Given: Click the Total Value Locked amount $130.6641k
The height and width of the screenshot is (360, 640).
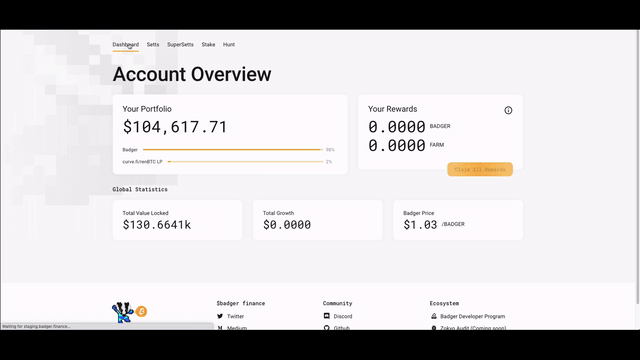Looking at the screenshot, I should click(157, 224).
